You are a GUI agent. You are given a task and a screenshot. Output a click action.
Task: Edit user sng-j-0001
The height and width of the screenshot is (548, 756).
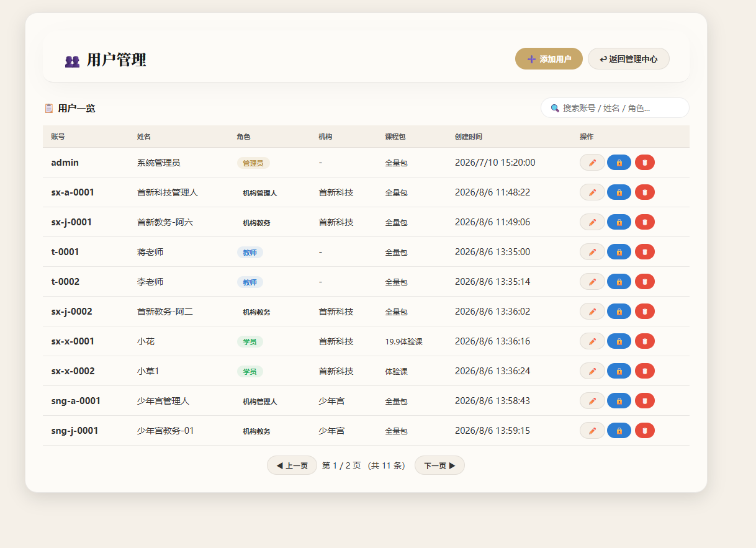(592, 431)
